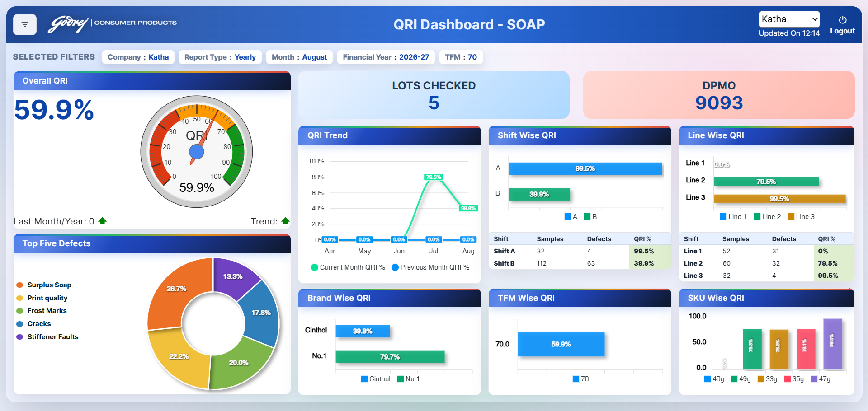Click the TFM 70.0 59.9% bar
This screenshot has height=411, width=868.
(561, 344)
